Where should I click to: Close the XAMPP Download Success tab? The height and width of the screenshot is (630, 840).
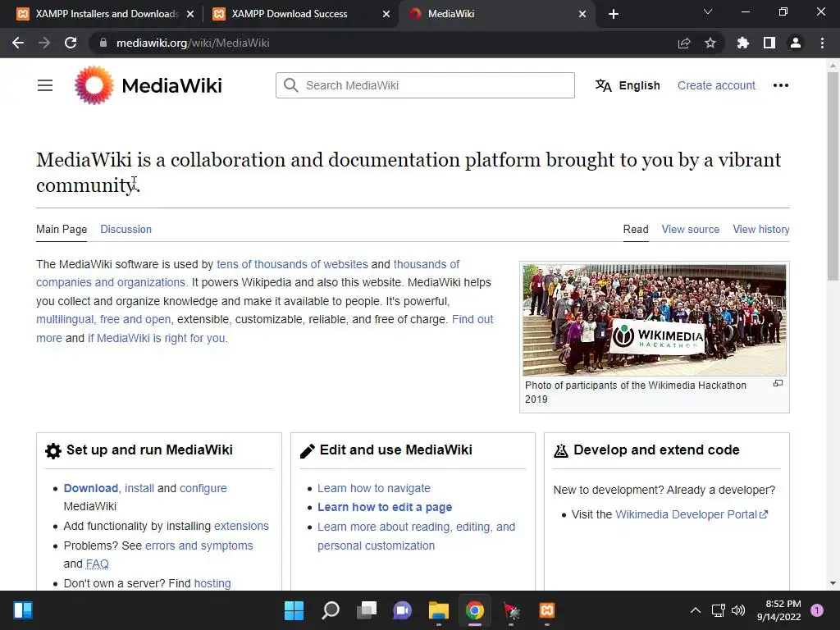coord(386,14)
